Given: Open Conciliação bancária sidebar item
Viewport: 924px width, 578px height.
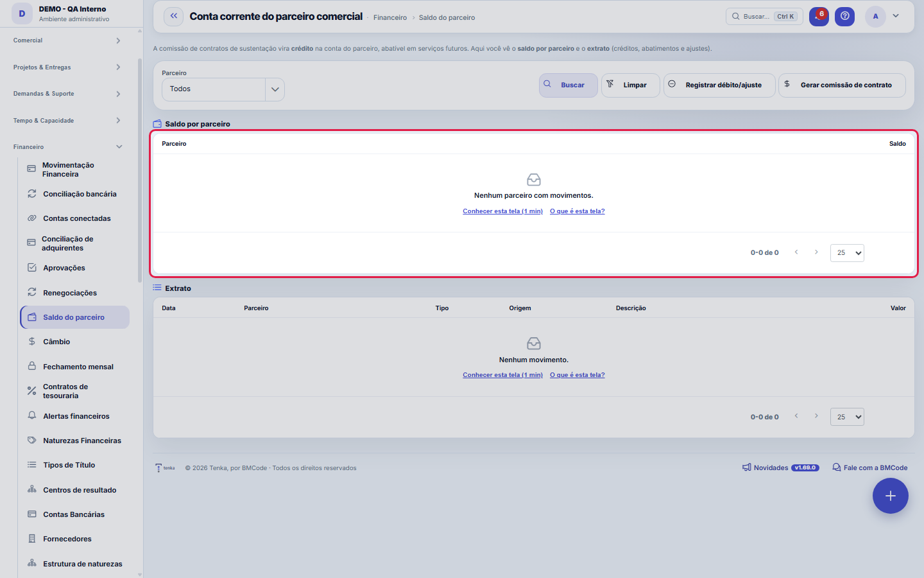Looking at the screenshot, I should (x=74, y=194).
